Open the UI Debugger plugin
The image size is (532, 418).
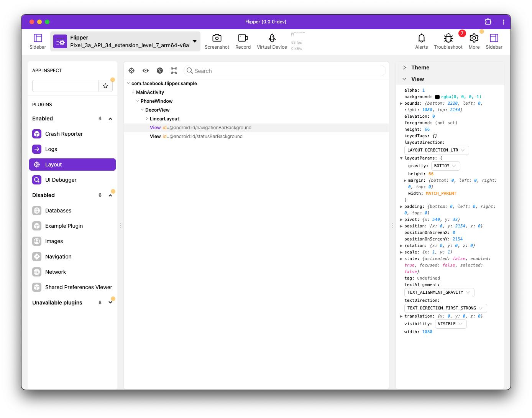click(72, 180)
